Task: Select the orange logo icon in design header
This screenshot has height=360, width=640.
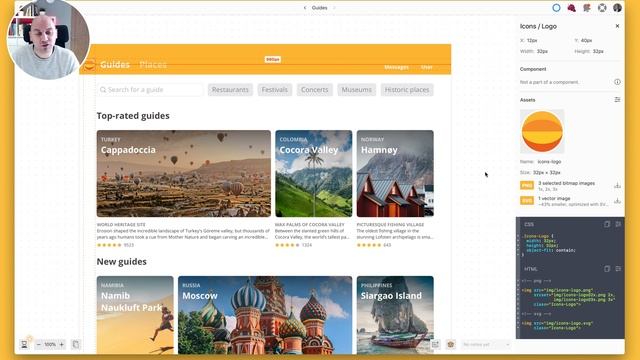Action: (89, 65)
